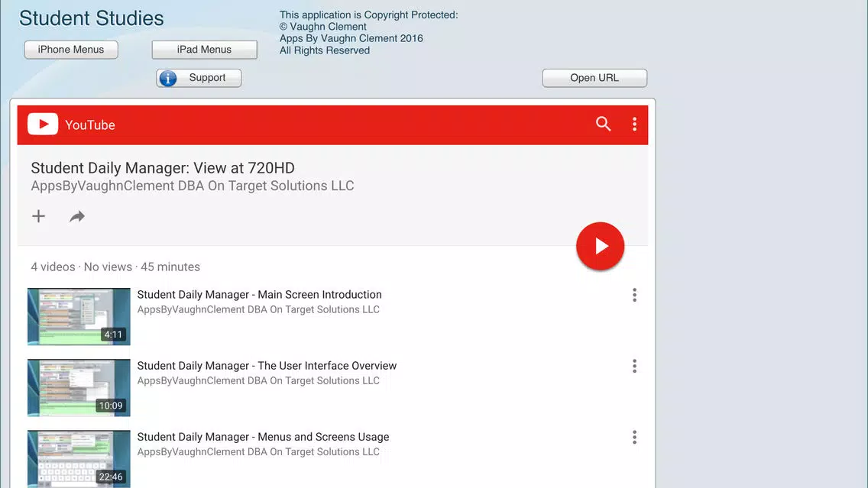Click the Open URL button

594,78
